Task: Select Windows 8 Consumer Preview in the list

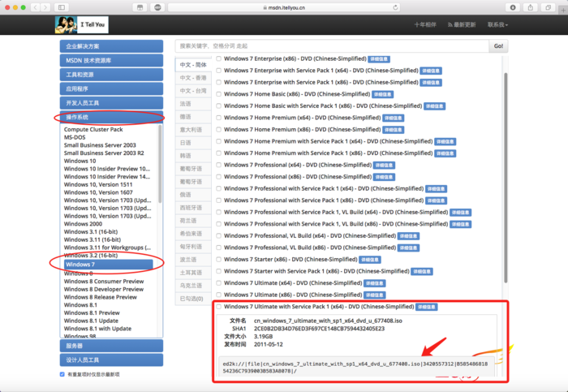Action: (x=104, y=282)
